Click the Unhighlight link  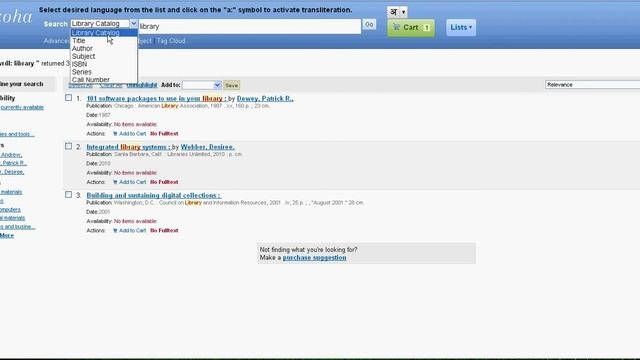[142, 85]
